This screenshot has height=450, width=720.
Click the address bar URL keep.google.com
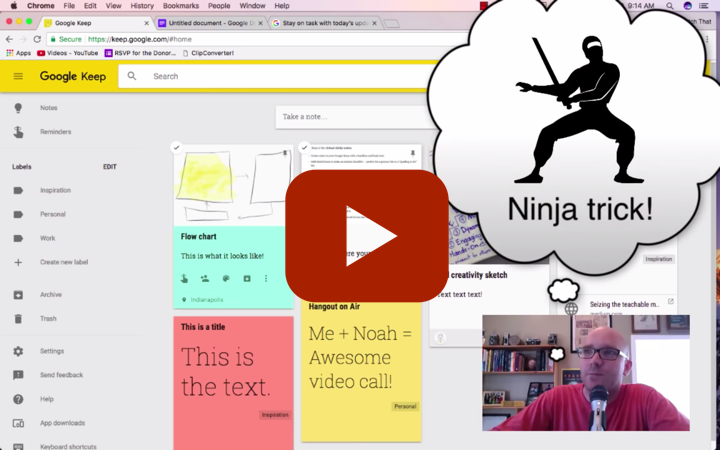click(x=140, y=39)
